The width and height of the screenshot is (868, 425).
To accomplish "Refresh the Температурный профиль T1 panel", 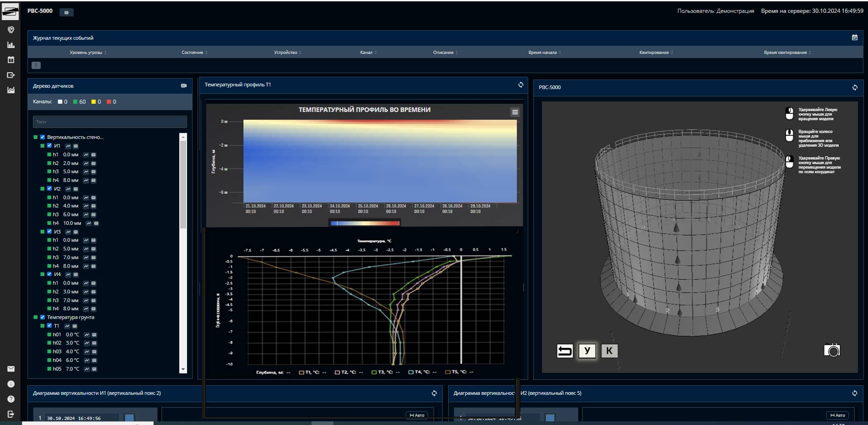I will coord(520,85).
